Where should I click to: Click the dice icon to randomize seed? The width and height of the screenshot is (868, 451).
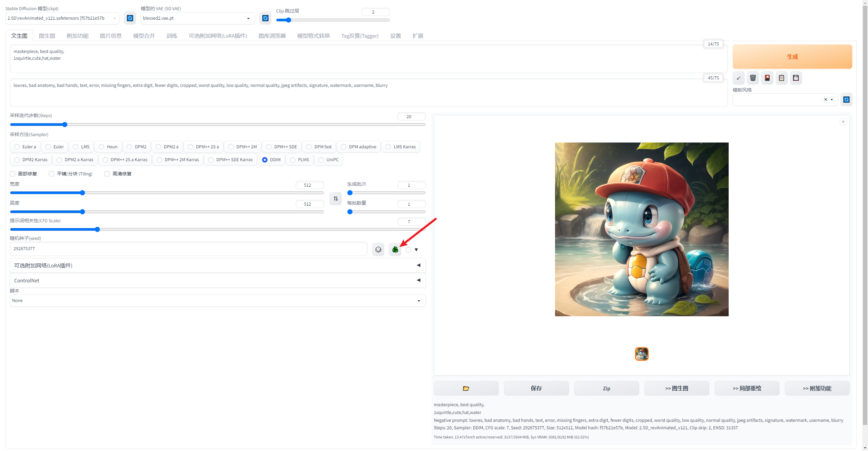(x=378, y=250)
